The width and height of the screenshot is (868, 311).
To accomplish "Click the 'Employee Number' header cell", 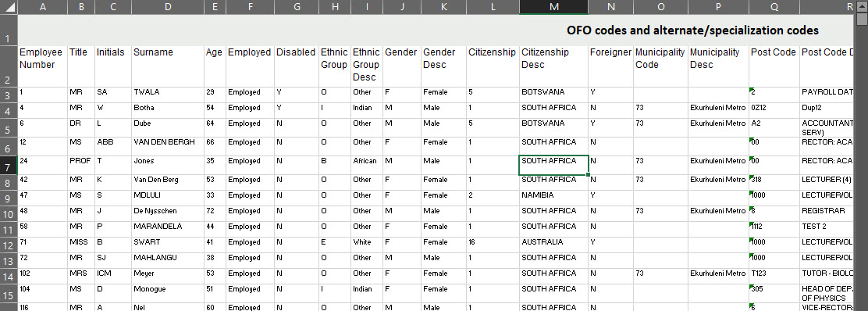I will coord(43,66).
